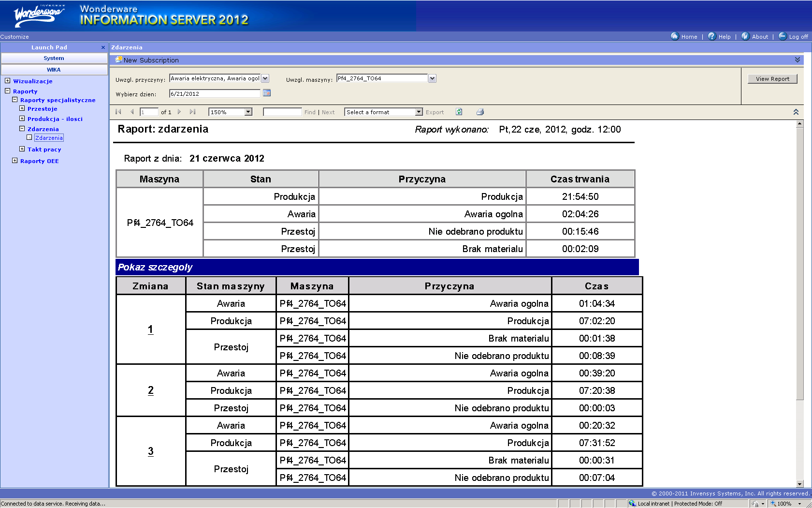Open the Customize link
This screenshot has height=508, width=812.
(x=14, y=37)
